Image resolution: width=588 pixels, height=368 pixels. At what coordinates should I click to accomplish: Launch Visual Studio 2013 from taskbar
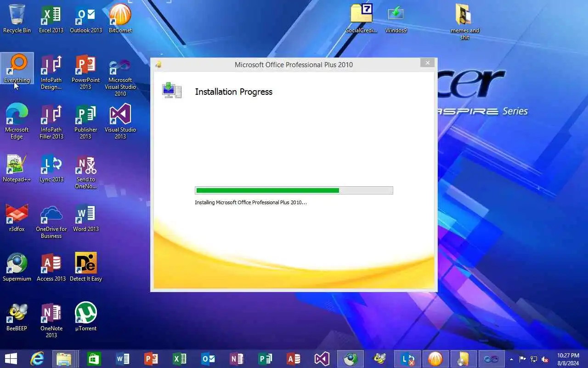pyautogui.click(x=322, y=359)
